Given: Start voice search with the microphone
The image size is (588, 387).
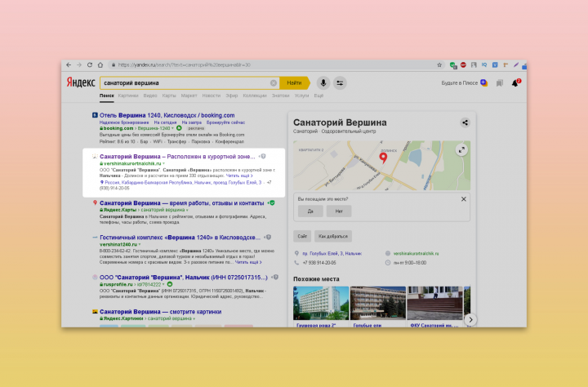Looking at the screenshot, I should point(323,83).
